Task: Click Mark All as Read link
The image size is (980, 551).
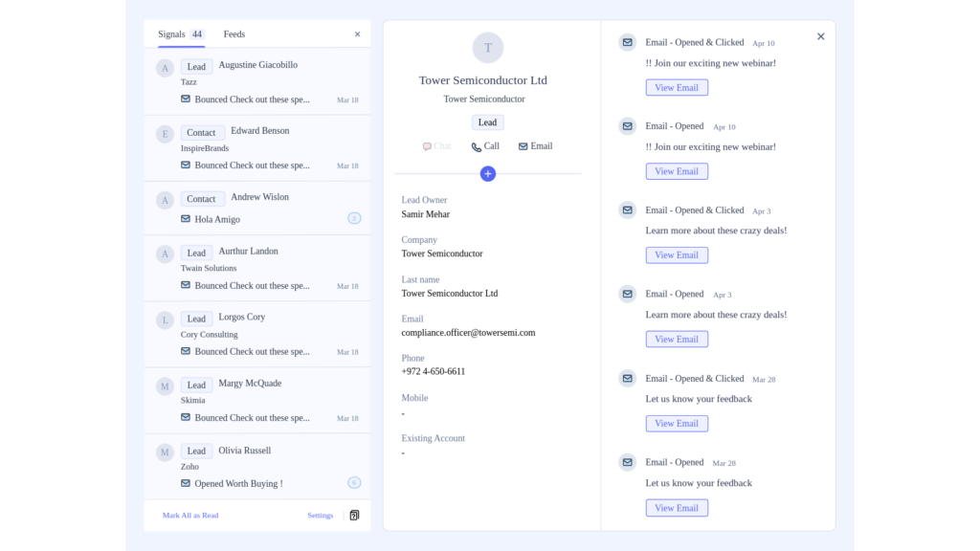Action: click(x=190, y=516)
